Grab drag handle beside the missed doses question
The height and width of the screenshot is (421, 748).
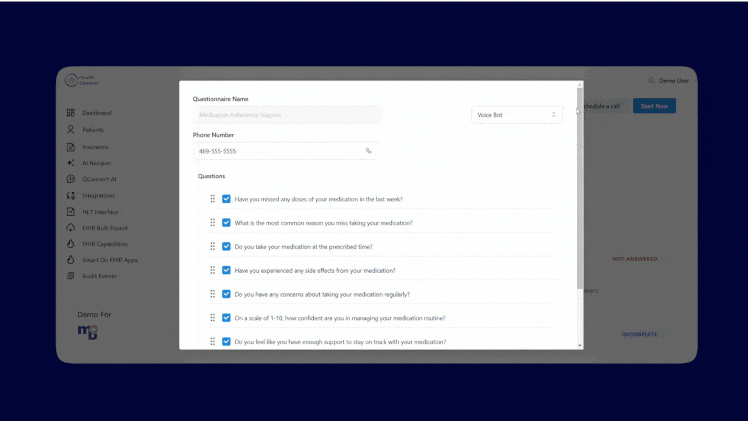(x=213, y=199)
